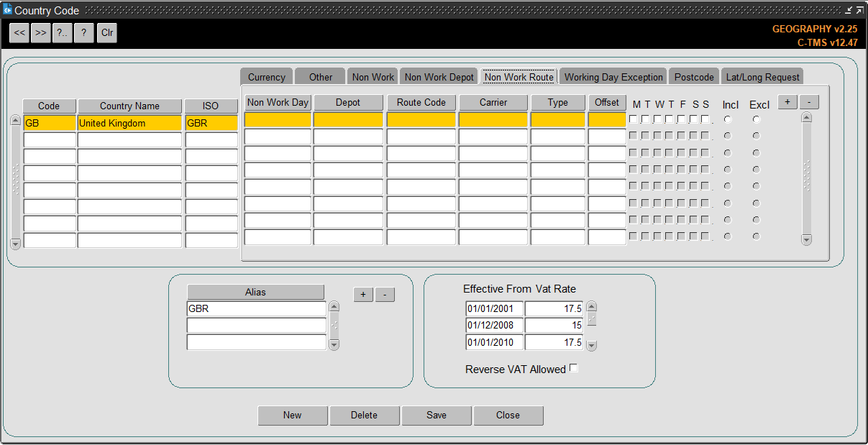The image size is (868, 445).
Task: Tick Monday checkbox in first route row
Action: coord(634,119)
